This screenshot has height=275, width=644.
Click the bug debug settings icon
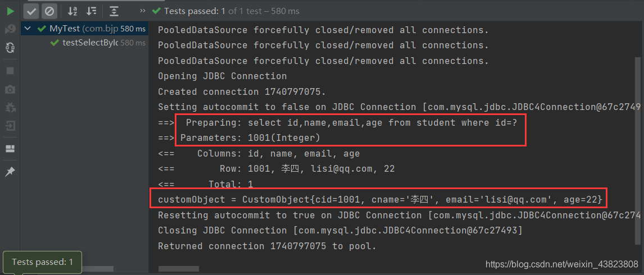pos(10,108)
